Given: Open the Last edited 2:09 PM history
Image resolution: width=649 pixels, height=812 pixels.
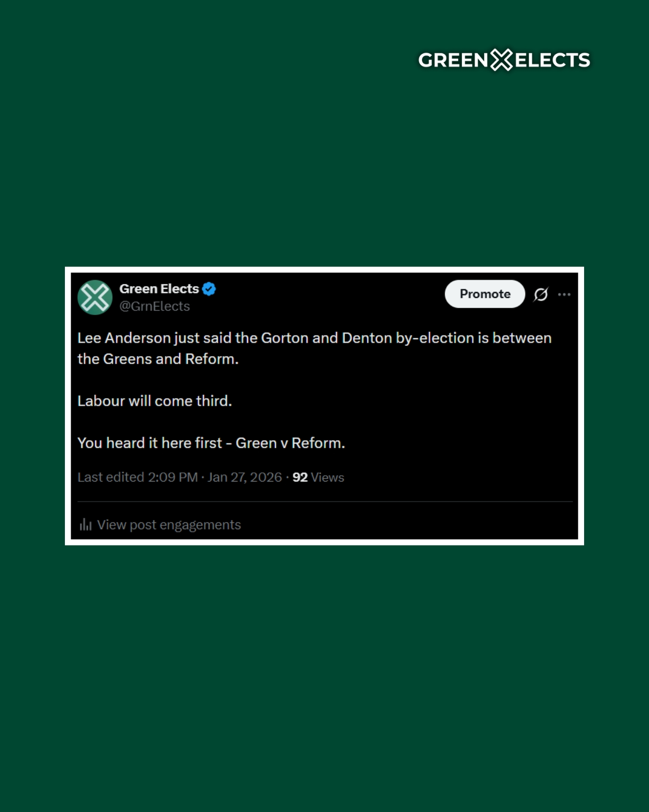Looking at the screenshot, I should click(137, 477).
